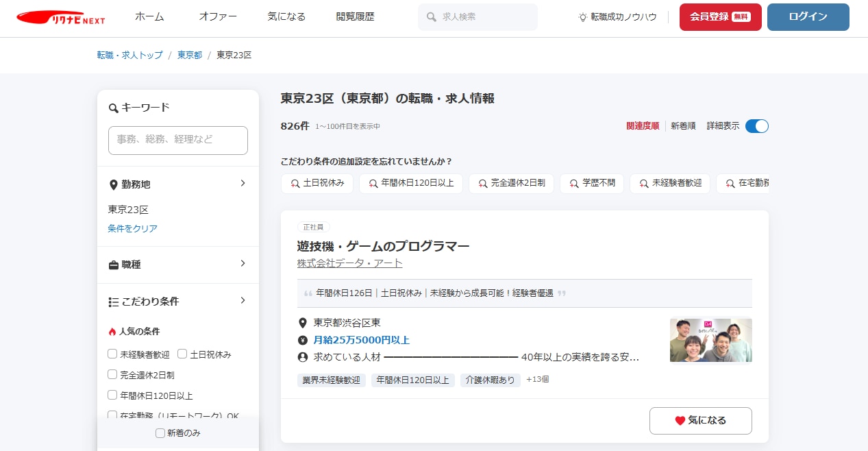Click the location pin icon before 東京都渋谷区東

[x=301, y=322]
